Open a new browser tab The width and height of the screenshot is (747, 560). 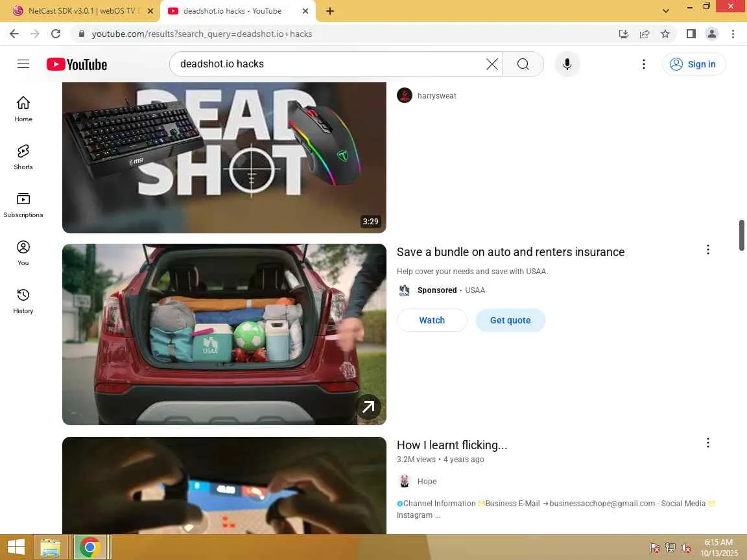pos(329,10)
